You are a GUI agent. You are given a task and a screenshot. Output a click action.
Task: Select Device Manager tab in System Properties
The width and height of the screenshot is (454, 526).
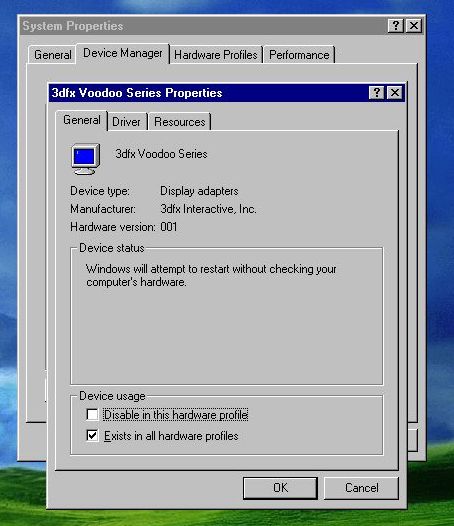(122, 53)
